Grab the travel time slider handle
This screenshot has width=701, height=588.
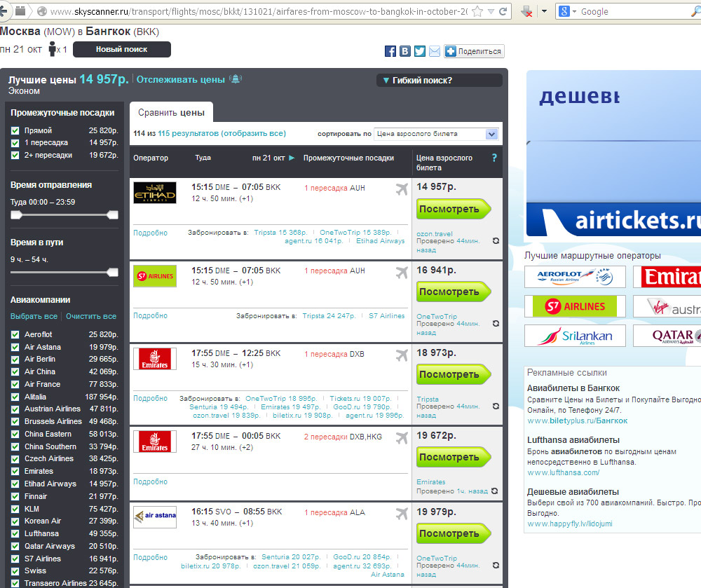coord(113,272)
